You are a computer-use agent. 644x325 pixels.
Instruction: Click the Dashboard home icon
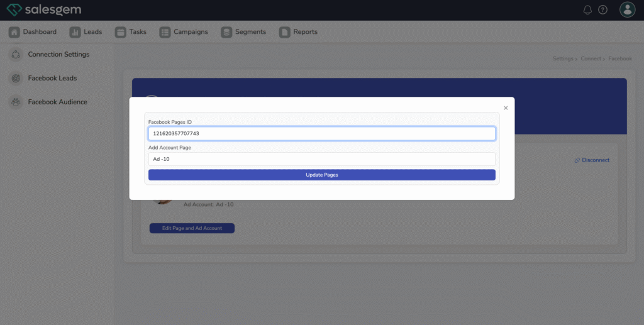pyautogui.click(x=14, y=32)
